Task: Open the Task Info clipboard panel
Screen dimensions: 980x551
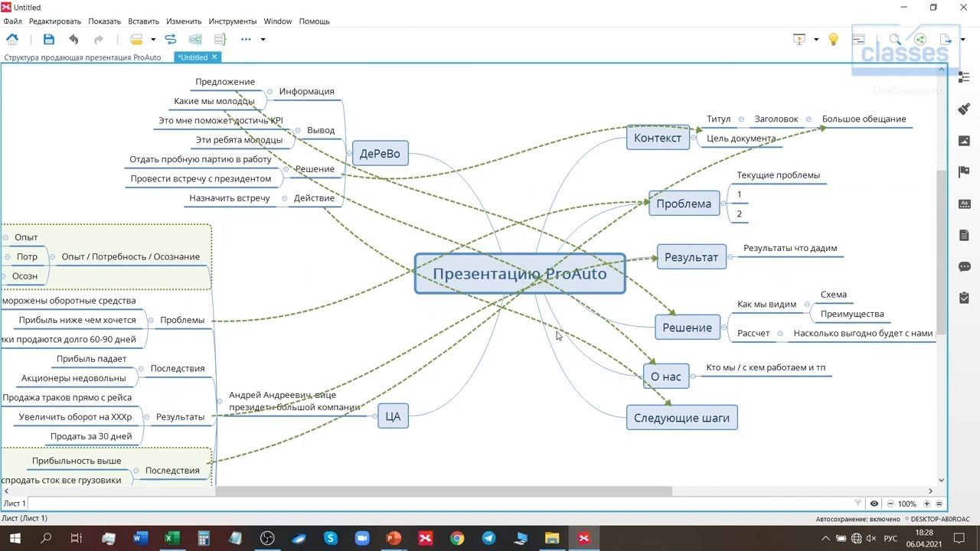Action: click(x=964, y=298)
